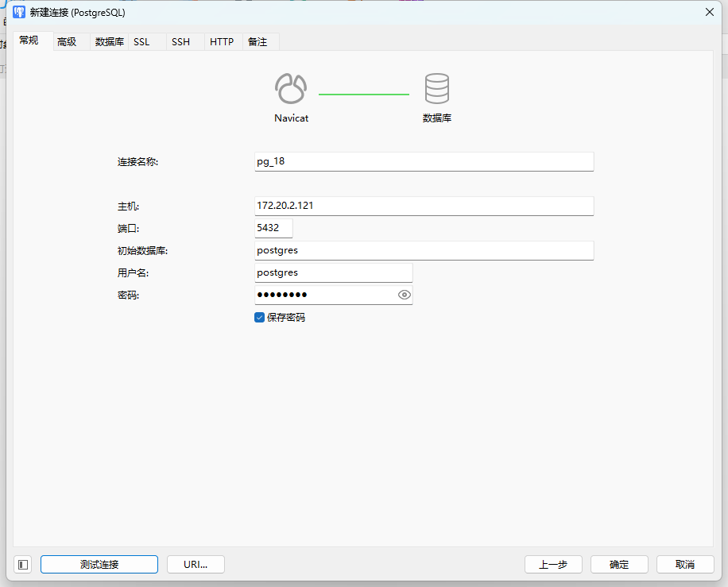Image resolution: width=728 pixels, height=587 pixels.
Task: Cancel with the 取消 button
Action: click(x=685, y=564)
